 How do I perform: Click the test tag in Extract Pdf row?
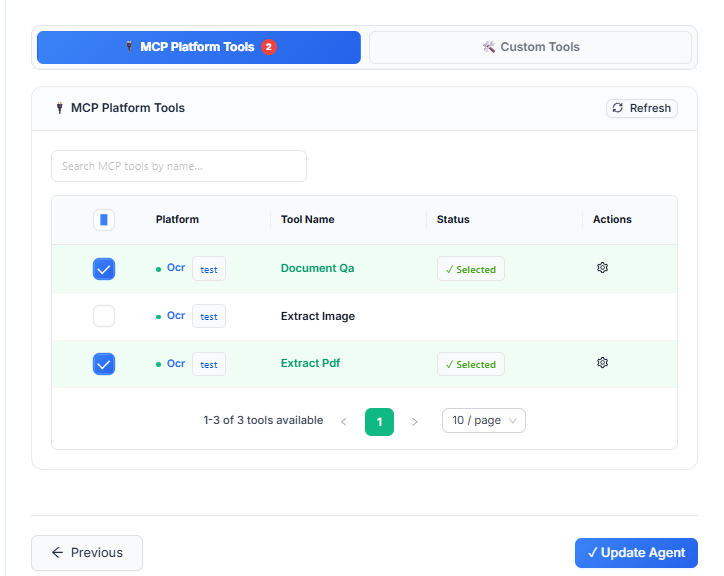click(209, 364)
